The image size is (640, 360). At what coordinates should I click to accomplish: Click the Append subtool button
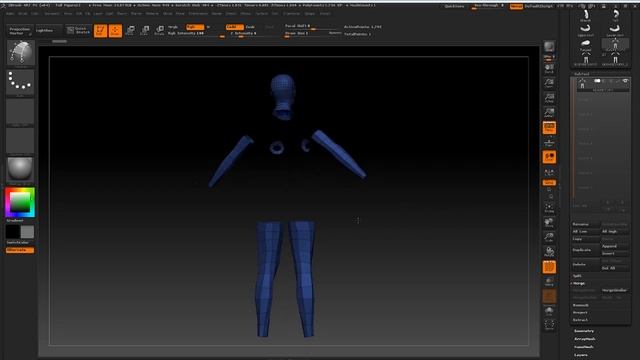tap(615, 246)
